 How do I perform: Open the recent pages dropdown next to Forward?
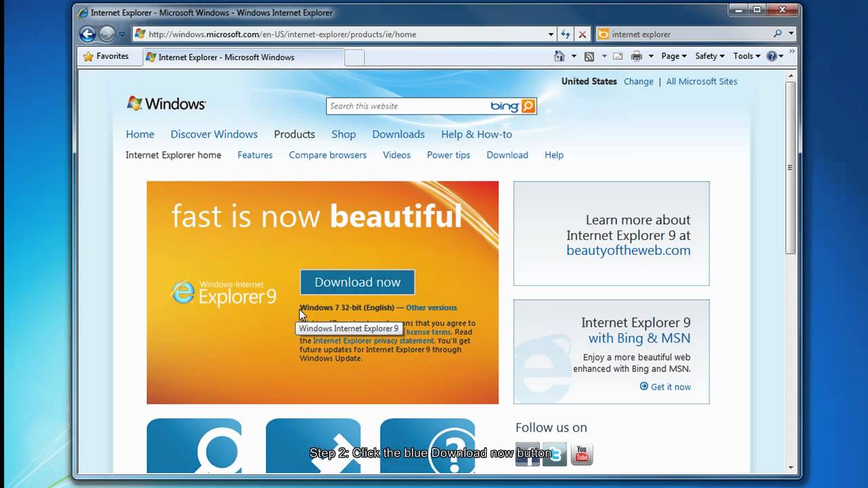point(122,34)
